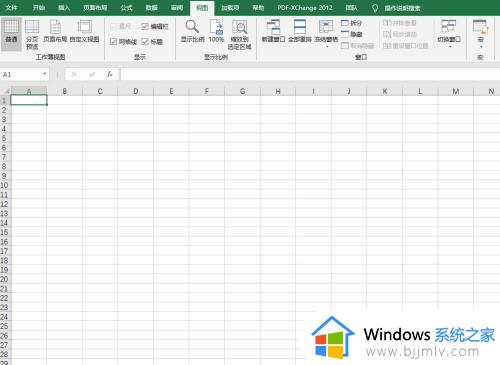Switch to the Home (开始) tab

(x=39, y=8)
